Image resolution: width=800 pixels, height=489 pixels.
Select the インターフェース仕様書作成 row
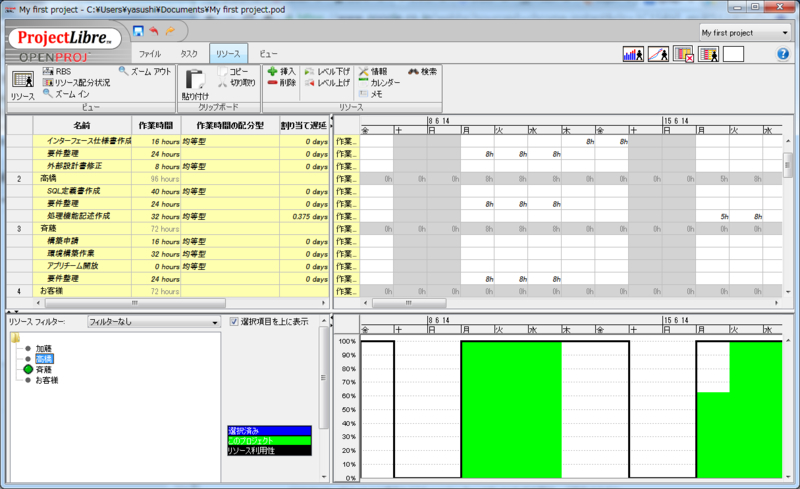[168, 141]
